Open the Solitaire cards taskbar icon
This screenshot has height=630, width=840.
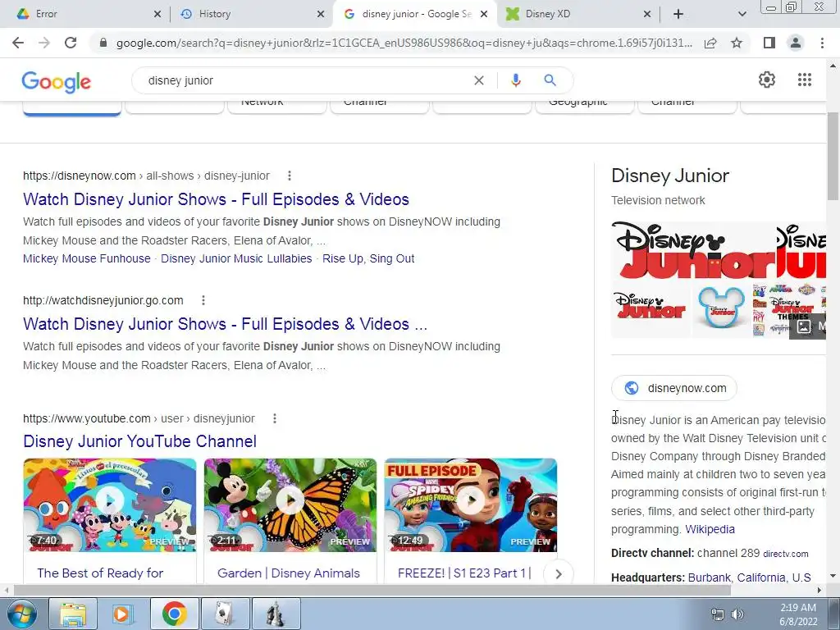point(225,614)
